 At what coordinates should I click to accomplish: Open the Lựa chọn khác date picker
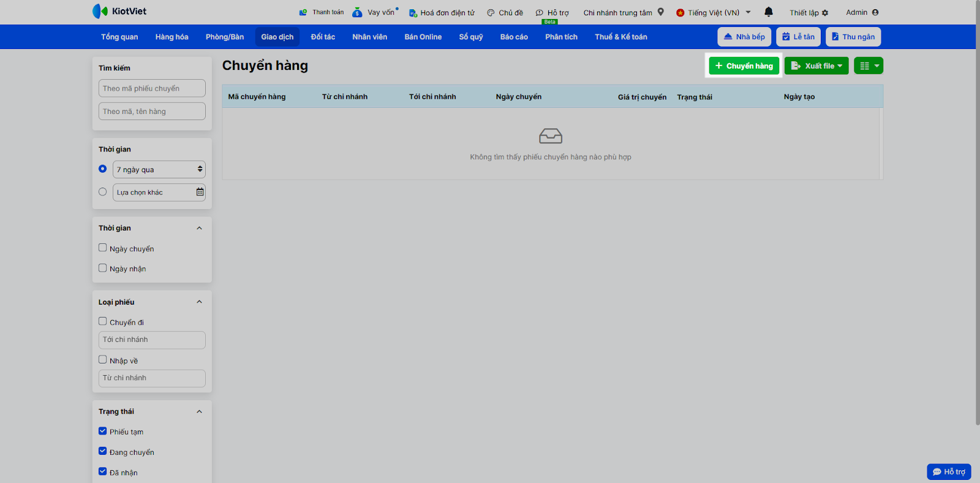[159, 192]
